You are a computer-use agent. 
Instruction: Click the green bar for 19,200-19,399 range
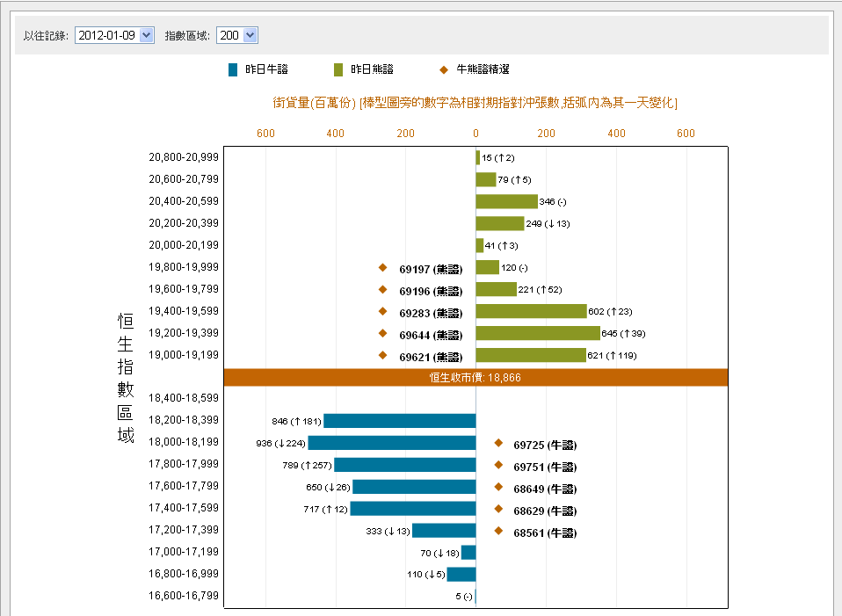pyautogui.click(x=538, y=333)
